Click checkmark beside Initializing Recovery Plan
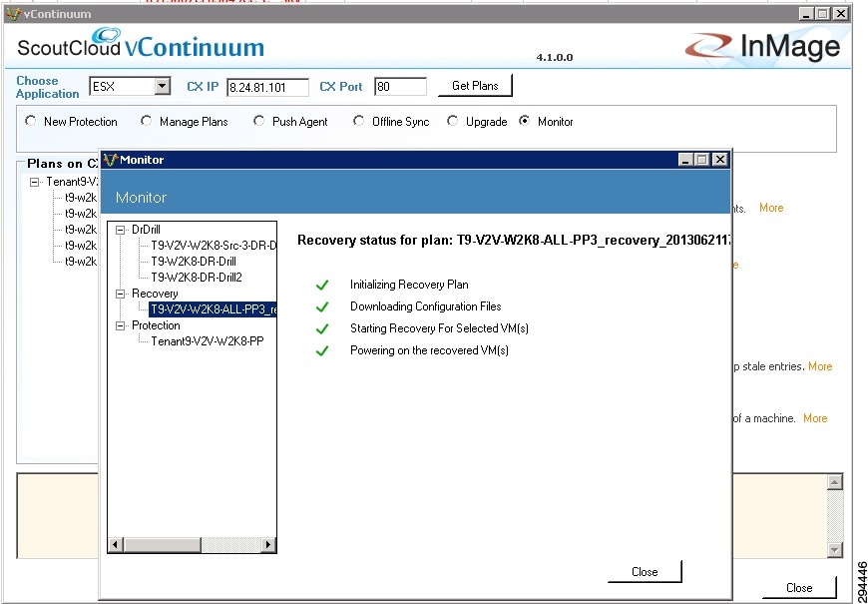Screen dimensions: 868x604 (x=321, y=285)
